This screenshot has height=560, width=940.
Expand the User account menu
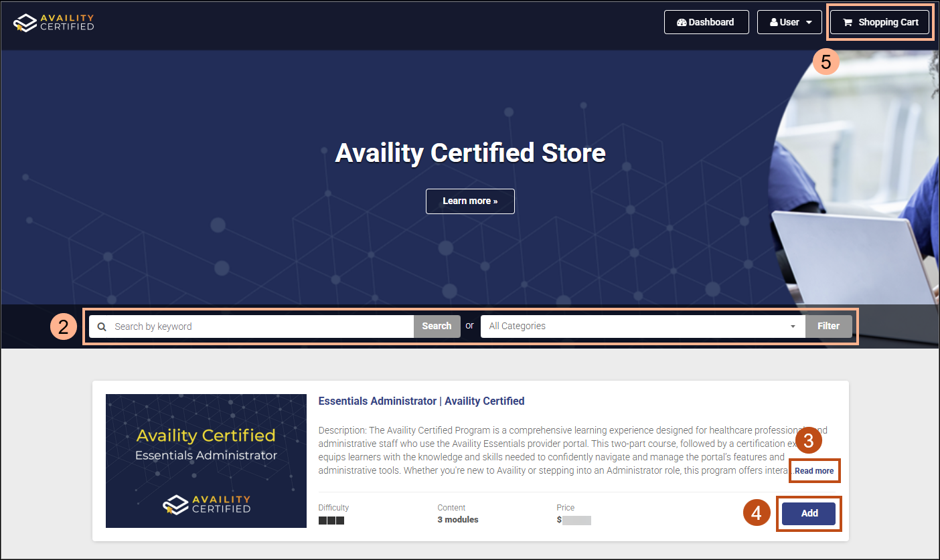tap(789, 22)
